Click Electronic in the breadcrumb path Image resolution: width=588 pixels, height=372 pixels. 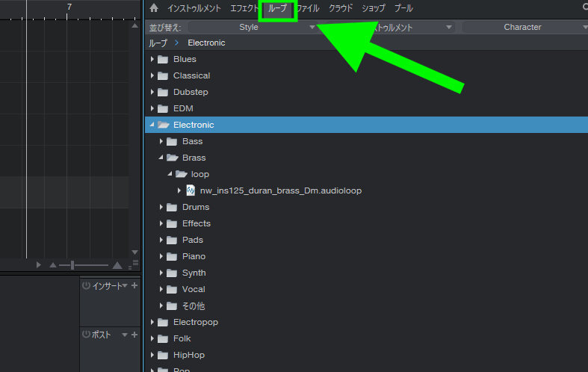(x=206, y=43)
